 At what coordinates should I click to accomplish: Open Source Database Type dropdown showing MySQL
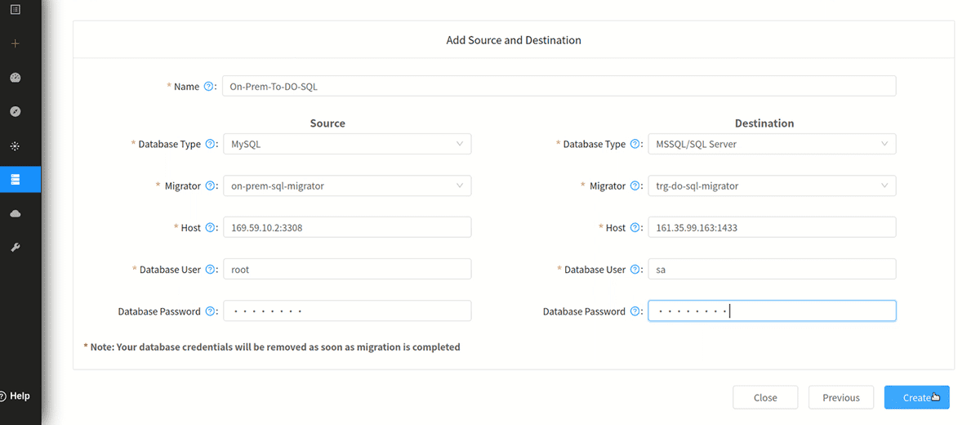[347, 144]
